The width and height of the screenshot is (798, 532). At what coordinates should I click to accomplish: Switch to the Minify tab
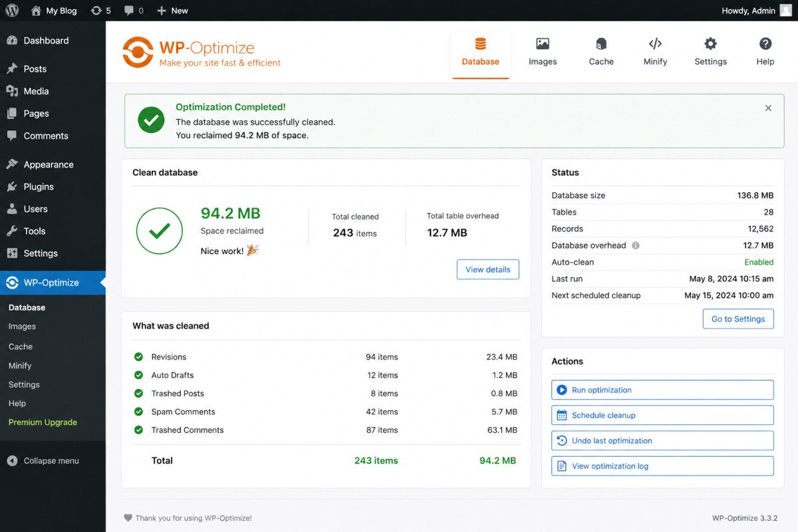pyautogui.click(x=655, y=53)
